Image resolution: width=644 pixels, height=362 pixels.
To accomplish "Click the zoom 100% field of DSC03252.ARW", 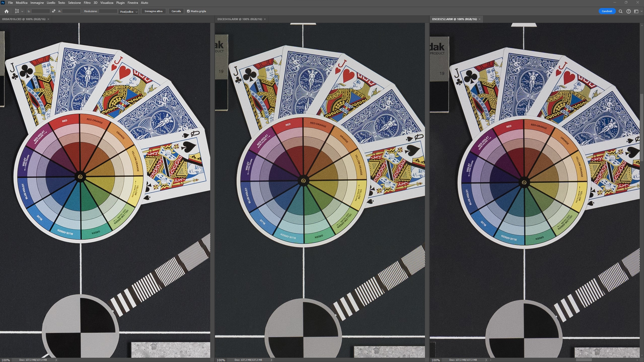I will point(436,360).
